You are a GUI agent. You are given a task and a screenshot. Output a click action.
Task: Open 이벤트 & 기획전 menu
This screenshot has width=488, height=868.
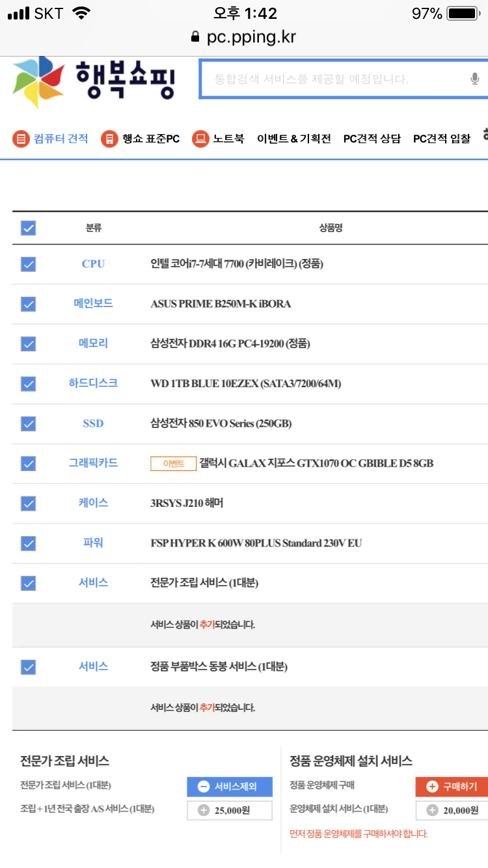tap(294, 139)
